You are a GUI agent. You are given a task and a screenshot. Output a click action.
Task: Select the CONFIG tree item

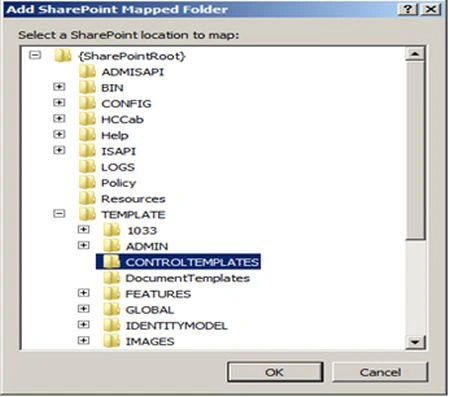pyautogui.click(x=126, y=104)
